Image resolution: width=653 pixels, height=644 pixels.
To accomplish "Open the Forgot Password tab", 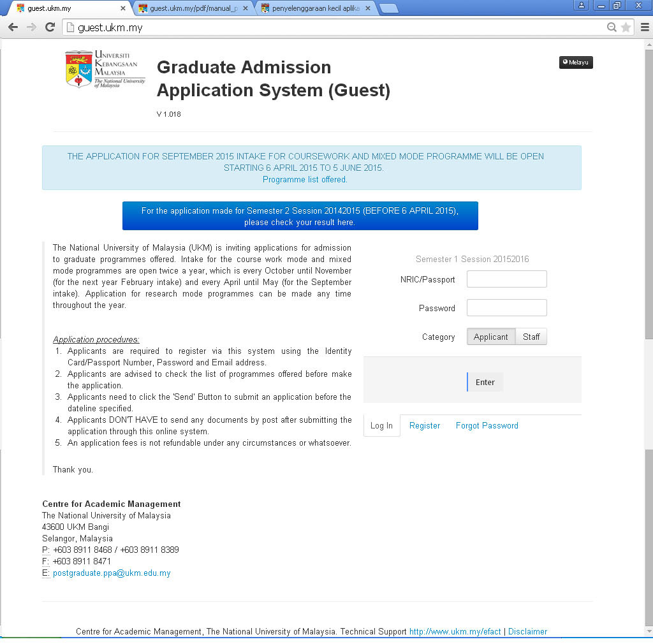I will pyautogui.click(x=487, y=425).
